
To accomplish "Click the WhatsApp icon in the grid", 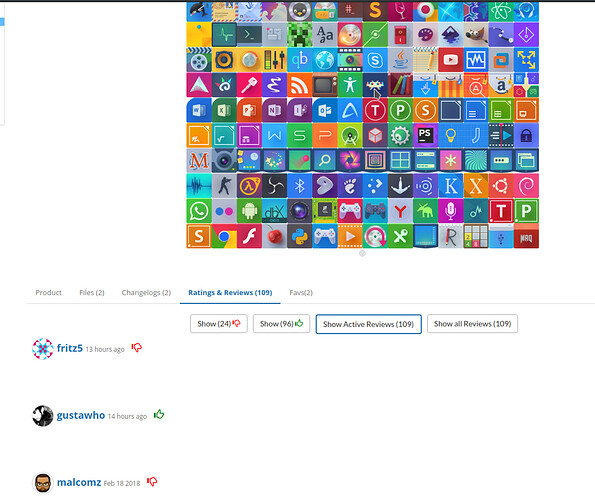I will coord(199,211).
